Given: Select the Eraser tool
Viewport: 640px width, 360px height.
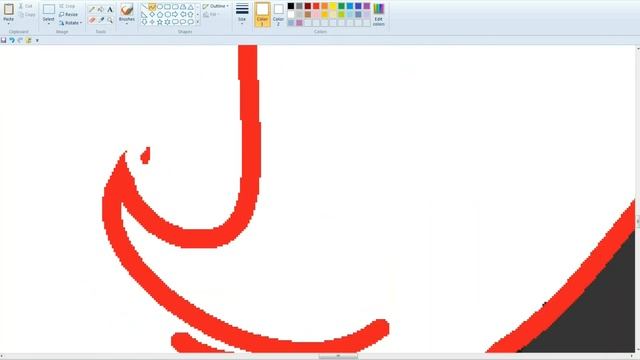Looking at the screenshot, I should pos(92,20).
